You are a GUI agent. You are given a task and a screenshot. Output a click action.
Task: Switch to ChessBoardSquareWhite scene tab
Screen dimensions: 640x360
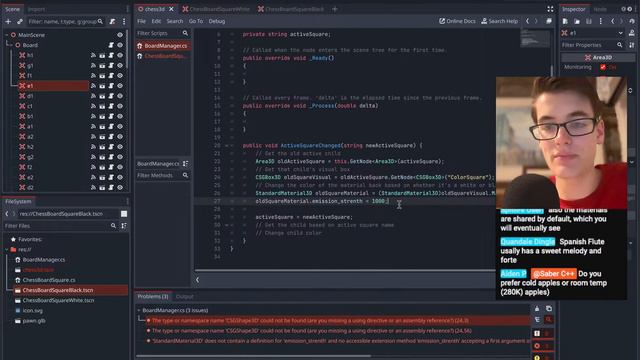coord(216,9)
